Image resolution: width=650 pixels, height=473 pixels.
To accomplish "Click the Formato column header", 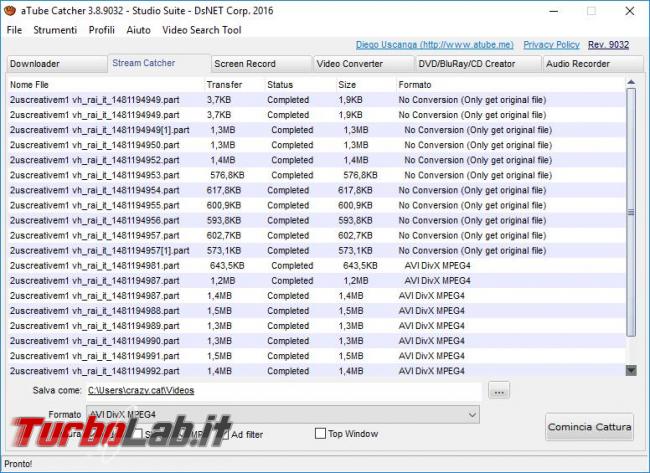I will coord(510,85).
